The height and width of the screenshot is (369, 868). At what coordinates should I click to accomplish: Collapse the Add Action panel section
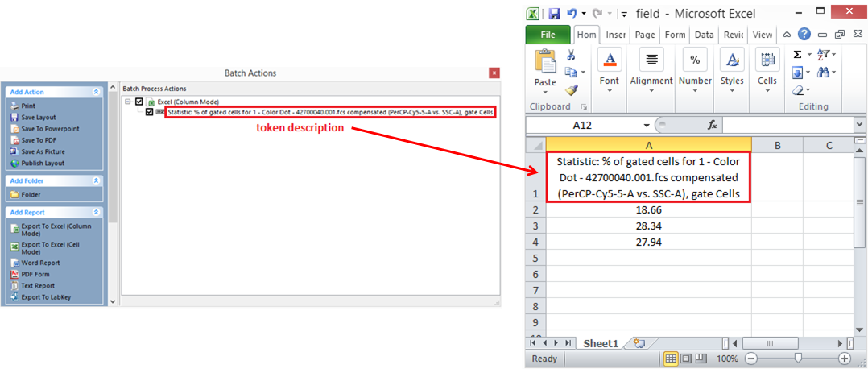97,92
